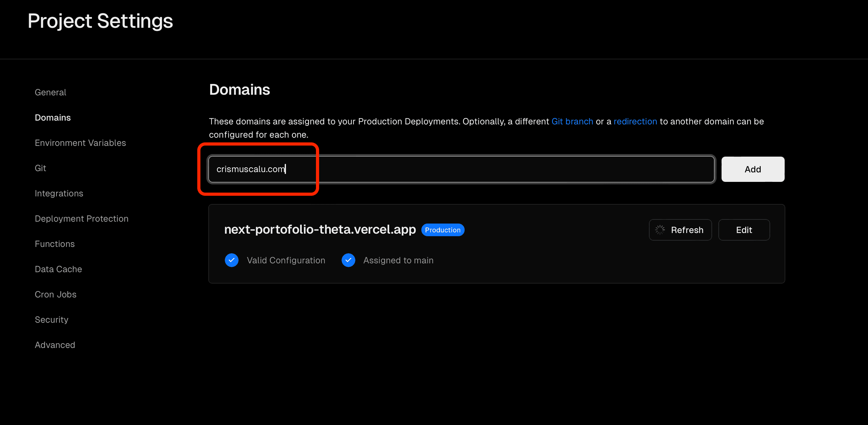Open the redirection documentation link
Image resolution: width=868 pixels, height=425 pixels.
pos(635,121)
